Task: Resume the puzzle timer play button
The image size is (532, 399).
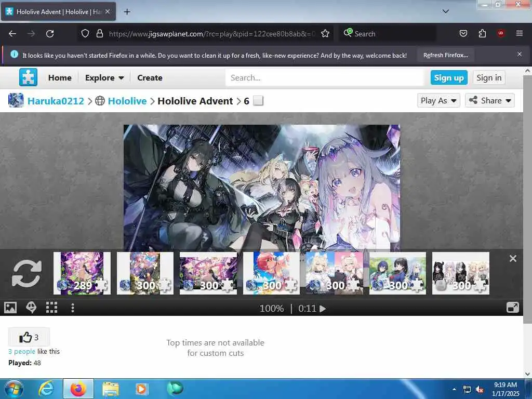Action: click(x=323, y=309)
